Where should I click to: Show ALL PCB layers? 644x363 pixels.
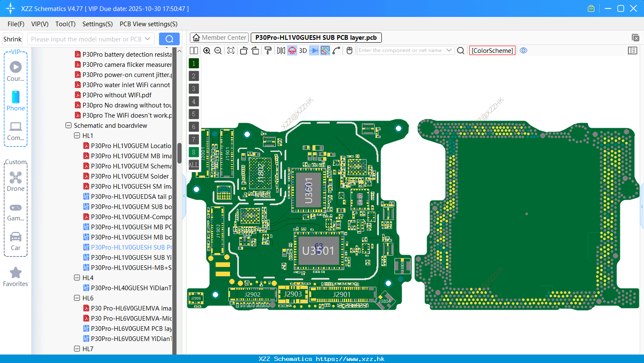194,165
